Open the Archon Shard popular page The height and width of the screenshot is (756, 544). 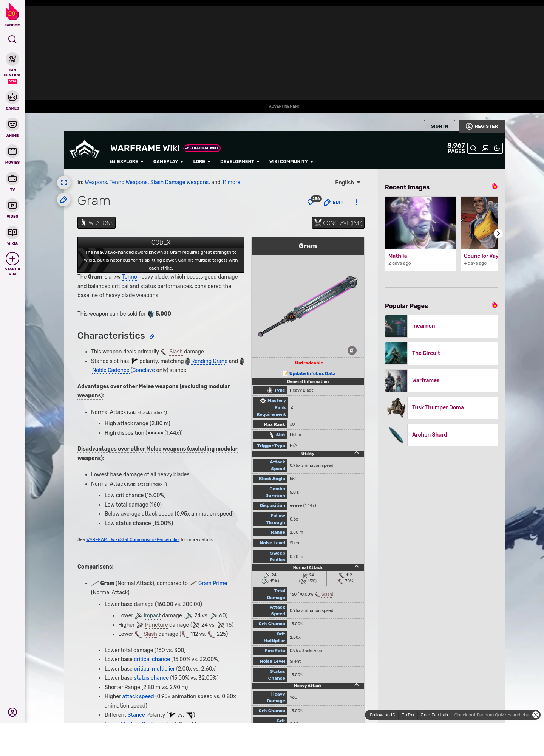pos(442,435)
